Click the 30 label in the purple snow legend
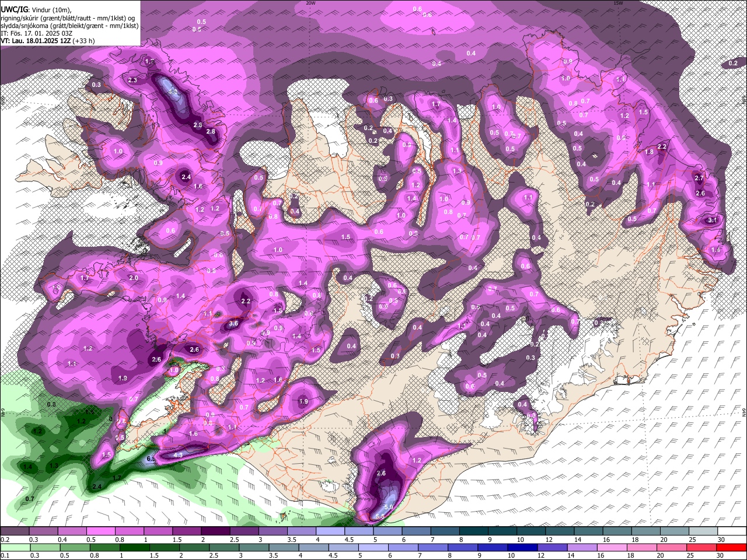The height and width of the screenshot is (560, 747). coord(721,540)
